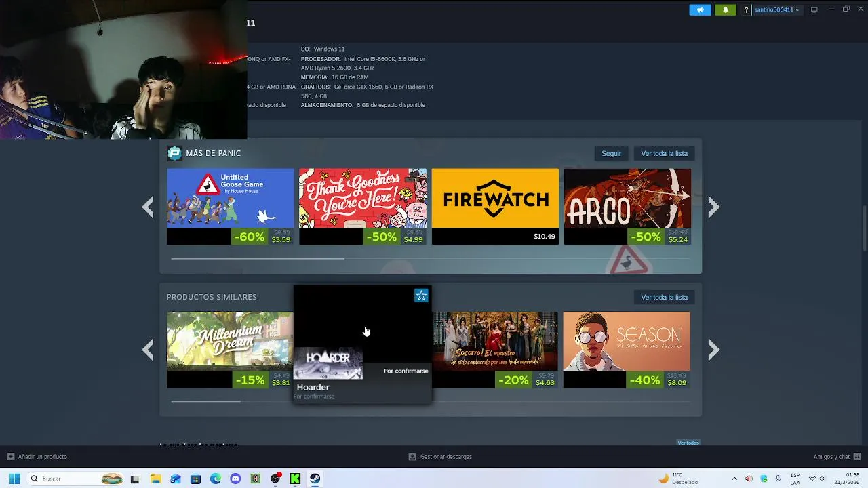This screenshot has height=488, width=868.
Task: Open Ver toda la lista for similar products
Action: (664, 297)
